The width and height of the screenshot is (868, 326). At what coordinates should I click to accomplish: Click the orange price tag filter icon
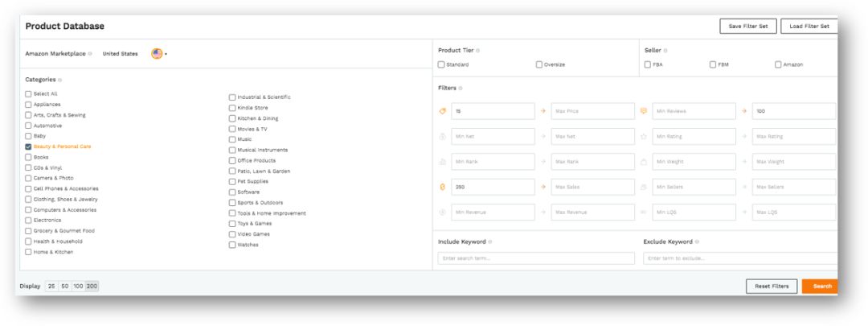(443, 111)
